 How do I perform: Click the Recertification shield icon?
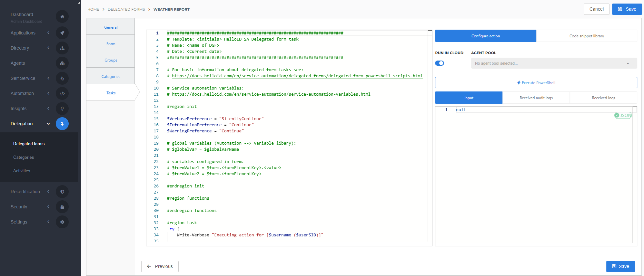click(62, 192)
